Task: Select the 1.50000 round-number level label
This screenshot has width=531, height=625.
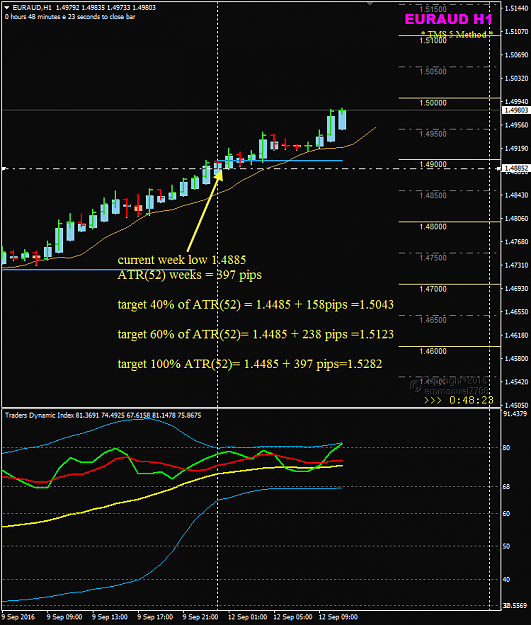Action: (x=433, y=103)
